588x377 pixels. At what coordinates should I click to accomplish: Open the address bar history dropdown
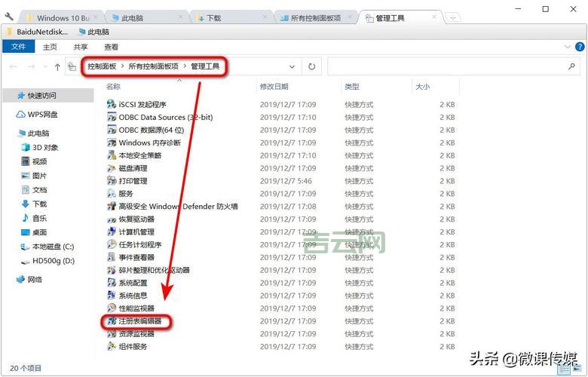tap(292, 67)
